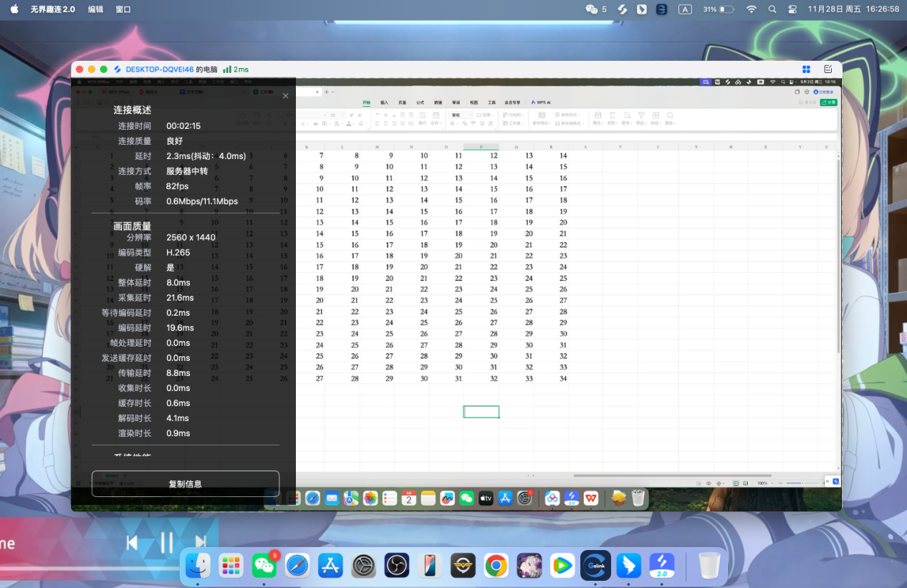Open Spotlight search in the menu bar
This screenshot has width=907, height=588.
coord(772,9)
